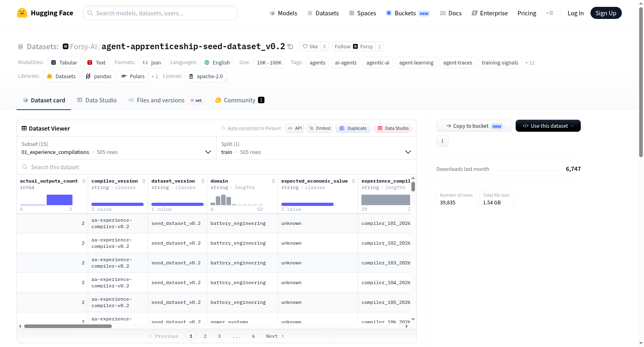Screen dimensions: 644x347
Task: Sort by expected_economic_value column arrows
Action: (x=353, y=181)
